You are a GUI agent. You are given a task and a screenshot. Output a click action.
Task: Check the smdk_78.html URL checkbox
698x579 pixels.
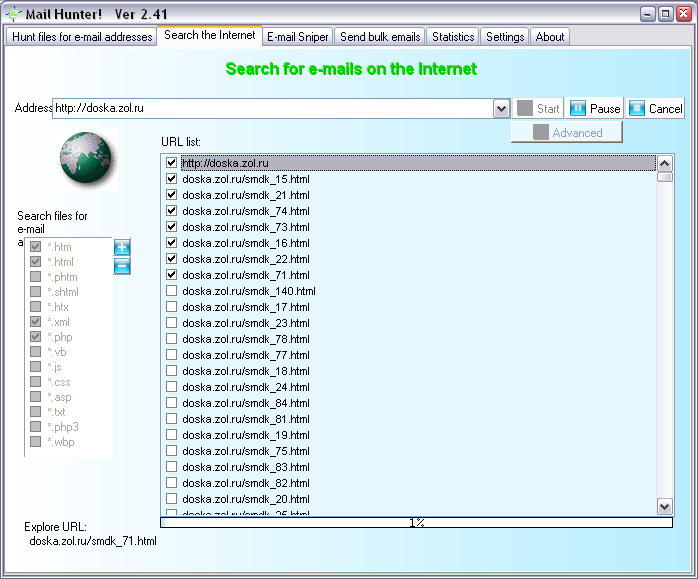pos(171,339)
